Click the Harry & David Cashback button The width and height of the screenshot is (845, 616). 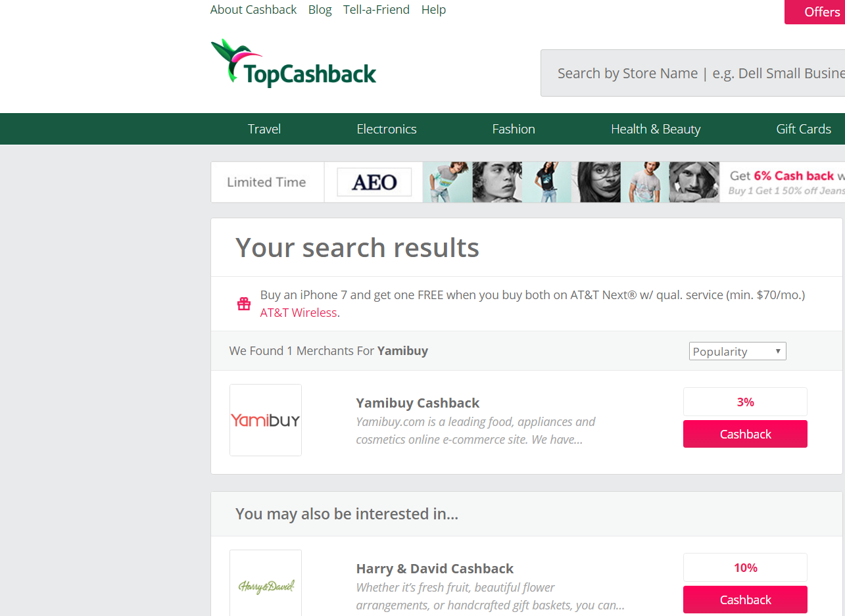coord(745,600)
